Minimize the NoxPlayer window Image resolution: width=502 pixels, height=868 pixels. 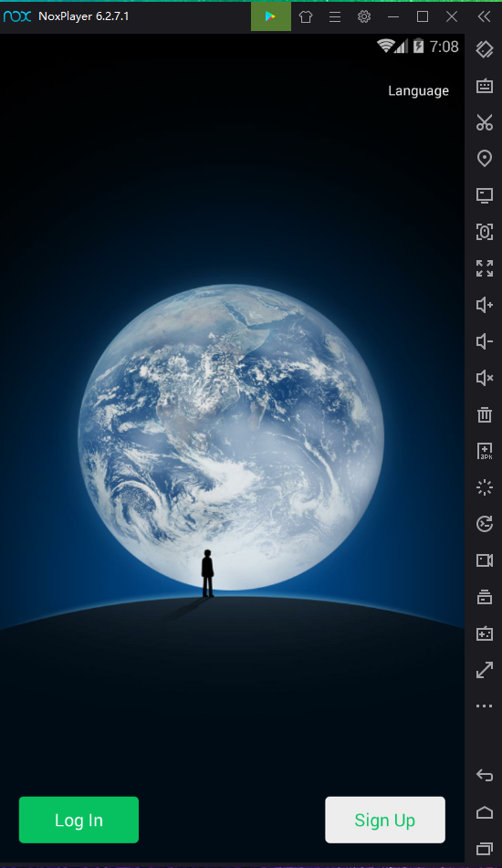tap(393, 16)
